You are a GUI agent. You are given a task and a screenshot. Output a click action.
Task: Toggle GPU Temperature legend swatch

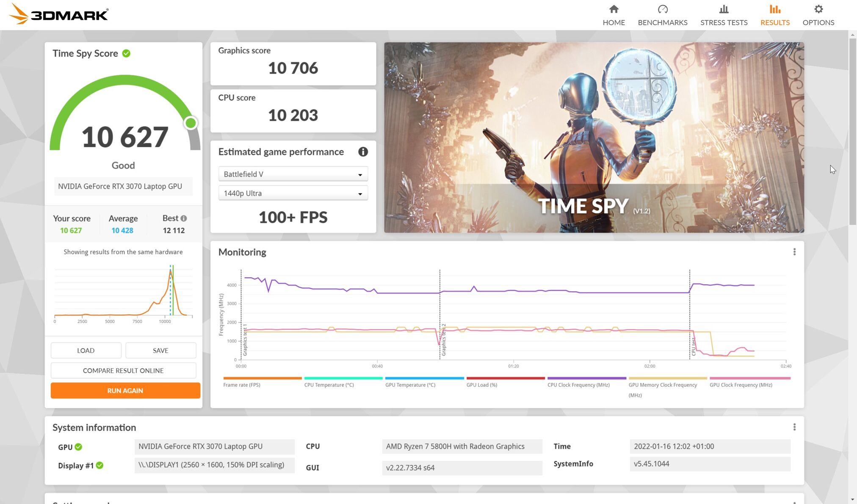coord(425,378)
